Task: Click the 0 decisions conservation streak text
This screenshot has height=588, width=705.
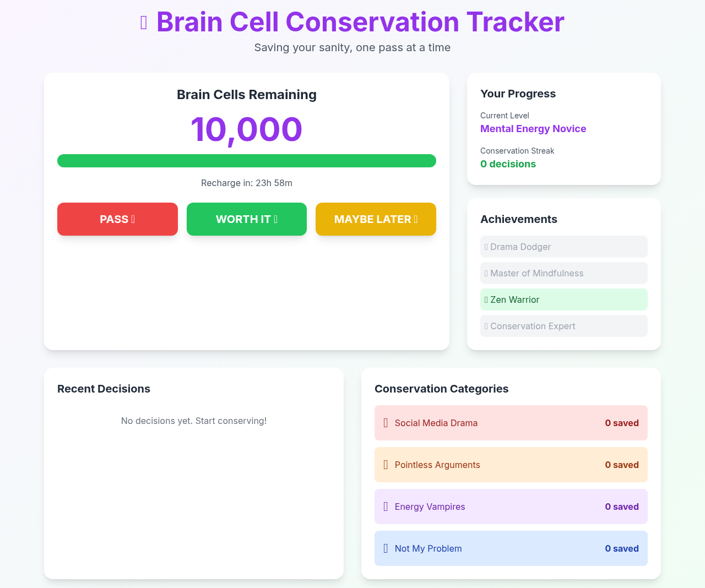Action: 508,164
